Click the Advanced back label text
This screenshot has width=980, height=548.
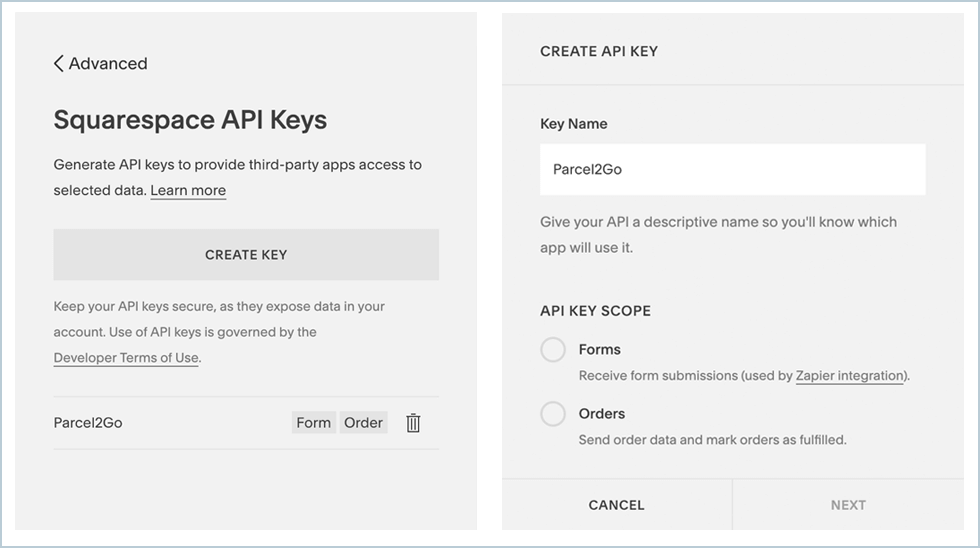click(108, 64)
